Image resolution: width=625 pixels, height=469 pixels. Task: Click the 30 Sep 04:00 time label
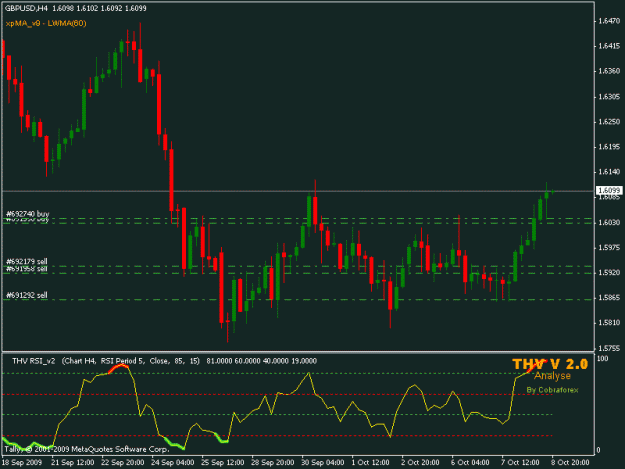coord(322,462)
